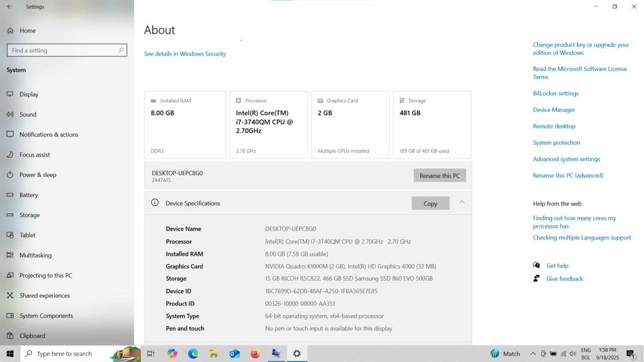This screenshot has height=362, width=644.
Task: Open Advanced system settings link
Action: [566, 159]
